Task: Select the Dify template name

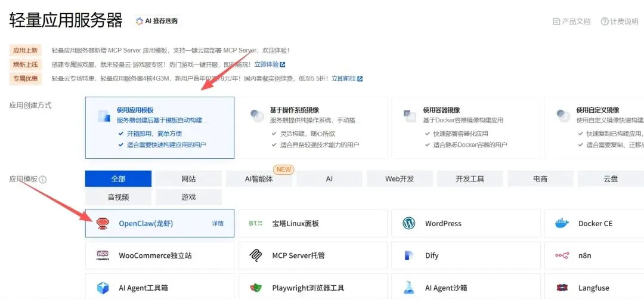Action: [x=432, y=256]
